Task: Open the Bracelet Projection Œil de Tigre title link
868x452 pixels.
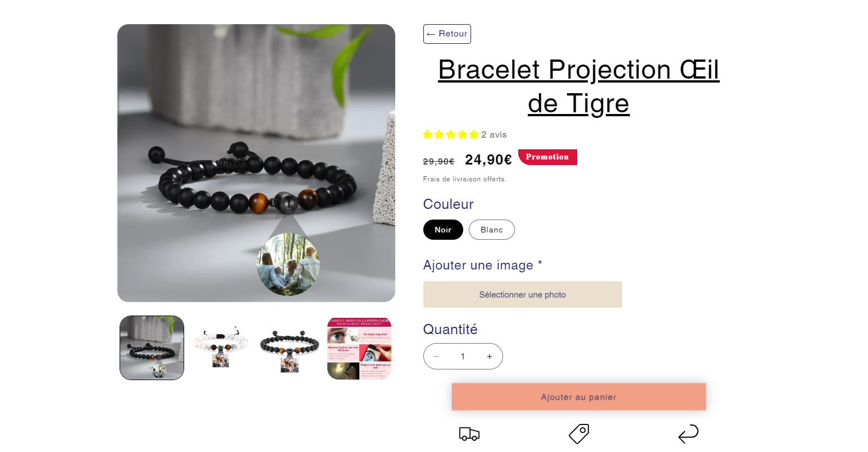Action: tap(579, 86)
